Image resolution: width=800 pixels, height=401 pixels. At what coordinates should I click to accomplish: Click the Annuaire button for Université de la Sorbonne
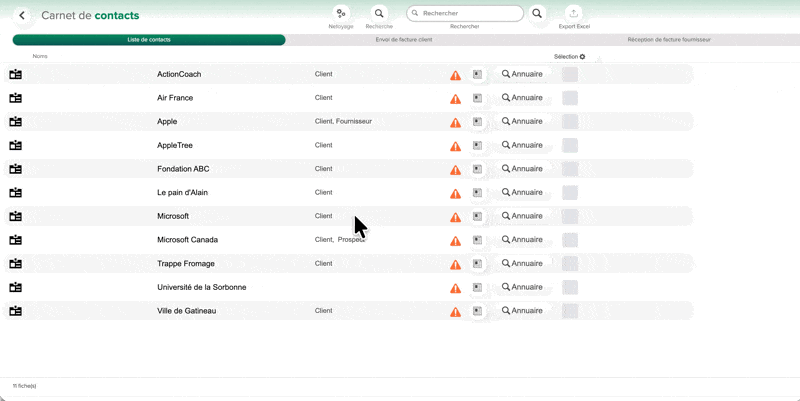[522, 287]
